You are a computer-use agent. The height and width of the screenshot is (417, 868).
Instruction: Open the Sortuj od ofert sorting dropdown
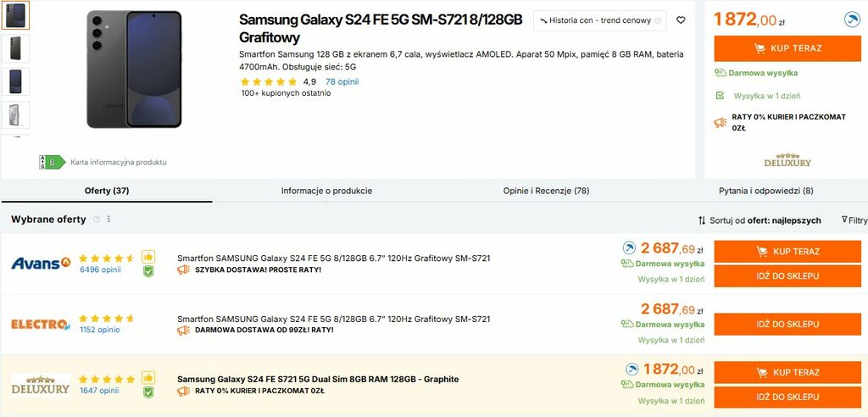click(759, 220)
